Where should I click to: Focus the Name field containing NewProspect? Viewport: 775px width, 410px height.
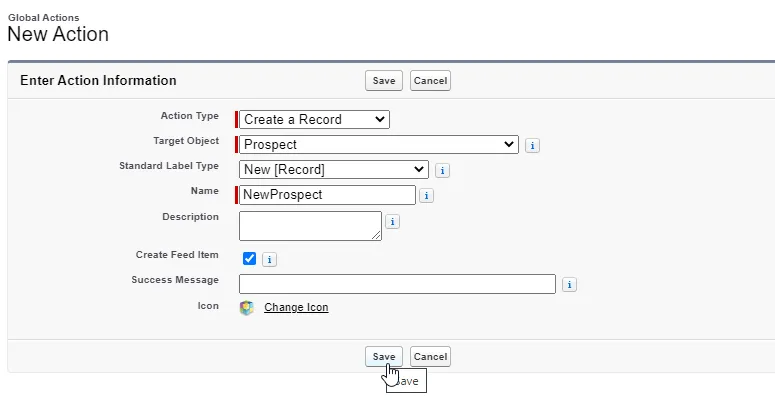[327, 195]
